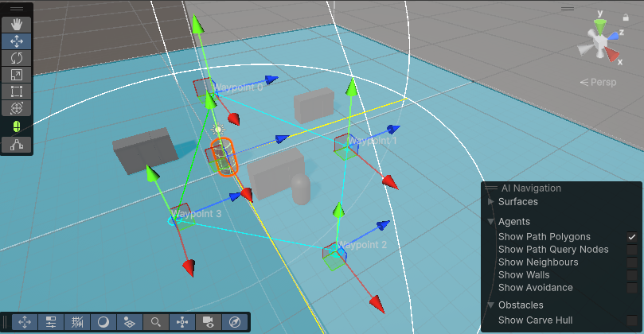Click the red X arrow of Waypoint 3
Viewport: 644px width, 334px height.
(x=189, y=267)
